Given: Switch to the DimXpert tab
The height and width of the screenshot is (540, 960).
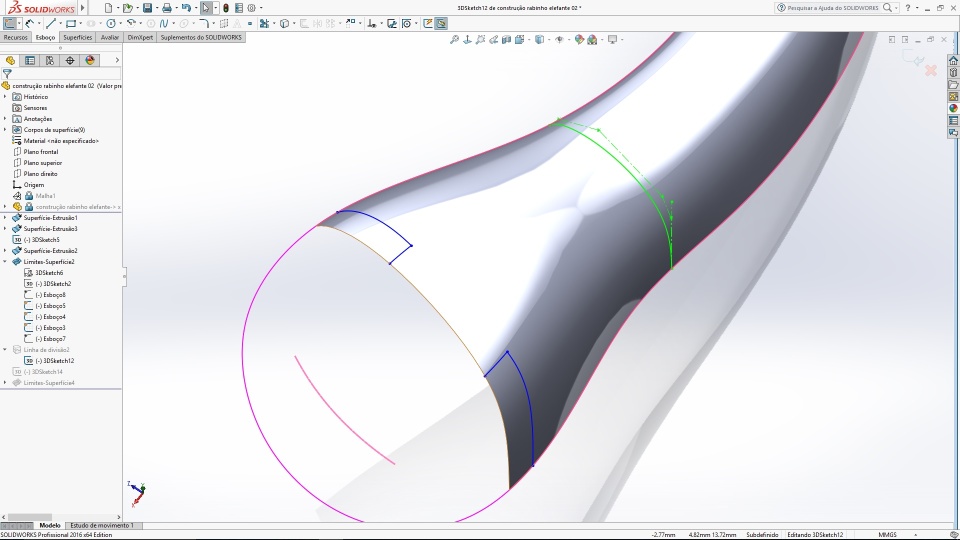Looking at the screenshot, I should click(140, 37).
